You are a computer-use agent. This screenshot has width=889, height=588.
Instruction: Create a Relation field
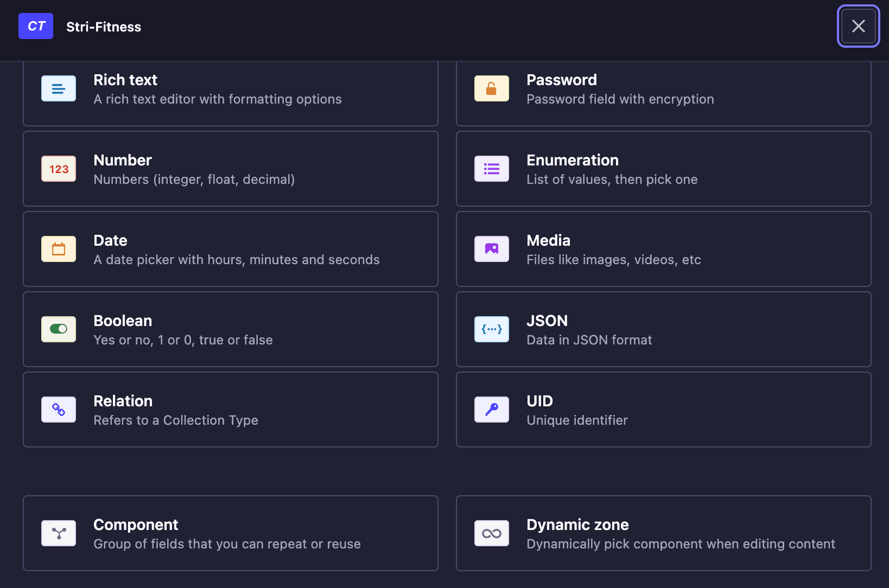[231, 410]
